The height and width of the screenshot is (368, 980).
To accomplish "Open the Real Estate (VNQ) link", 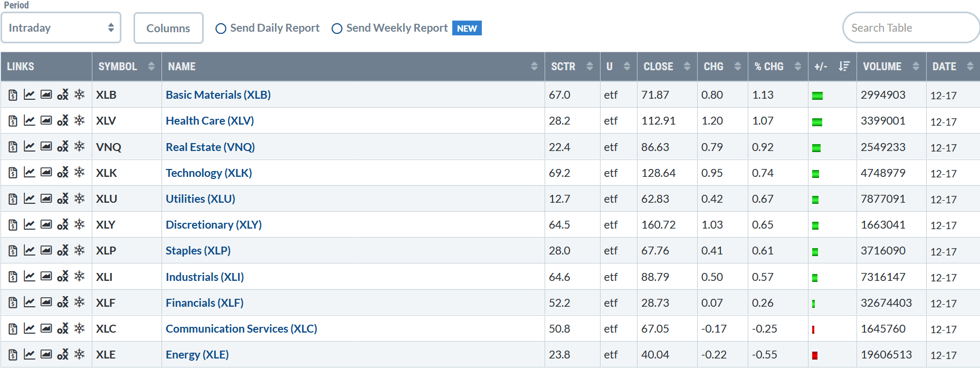I will coord(210,147).
